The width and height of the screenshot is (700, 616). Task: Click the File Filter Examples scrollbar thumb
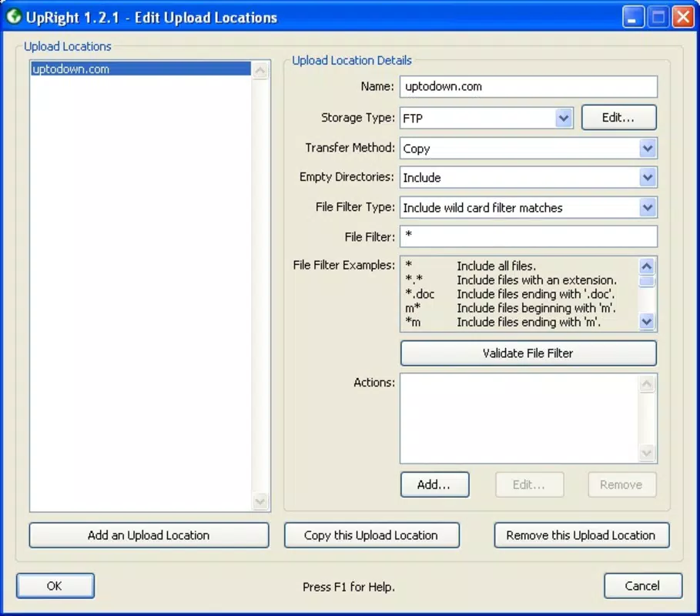(x=647, y=281)
